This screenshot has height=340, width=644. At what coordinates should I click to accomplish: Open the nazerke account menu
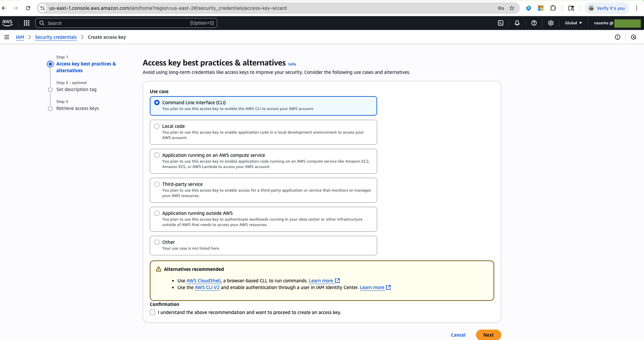click(x=617, y=23)
